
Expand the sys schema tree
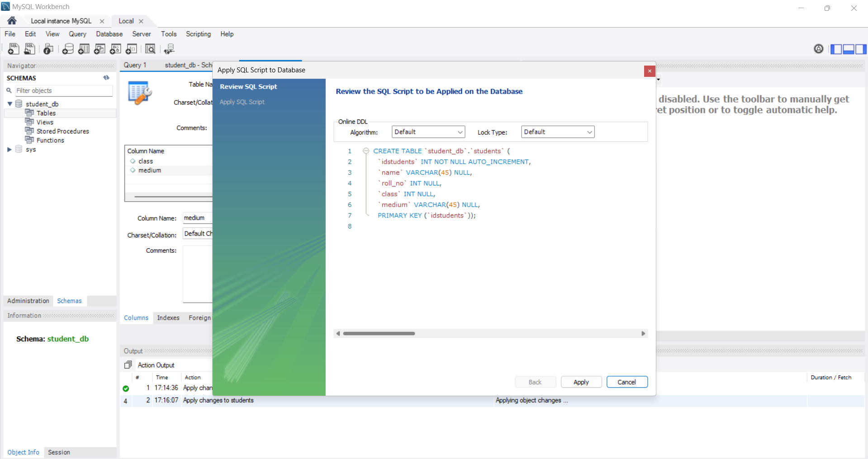[9, 149]
